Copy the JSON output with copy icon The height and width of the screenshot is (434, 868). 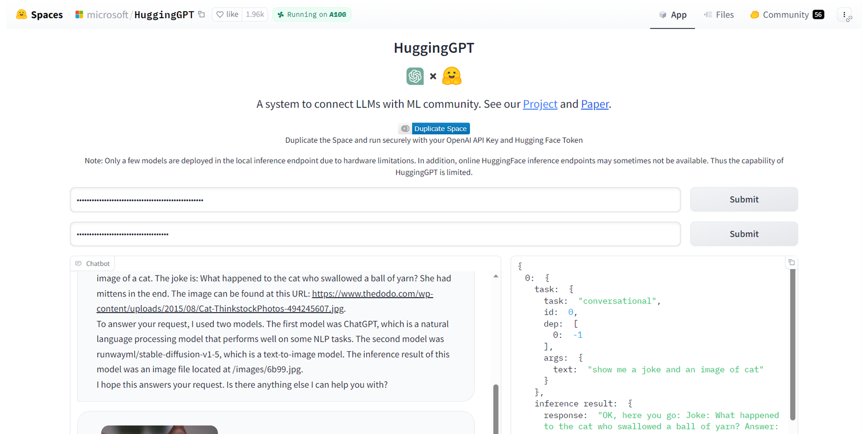[792, 263]
